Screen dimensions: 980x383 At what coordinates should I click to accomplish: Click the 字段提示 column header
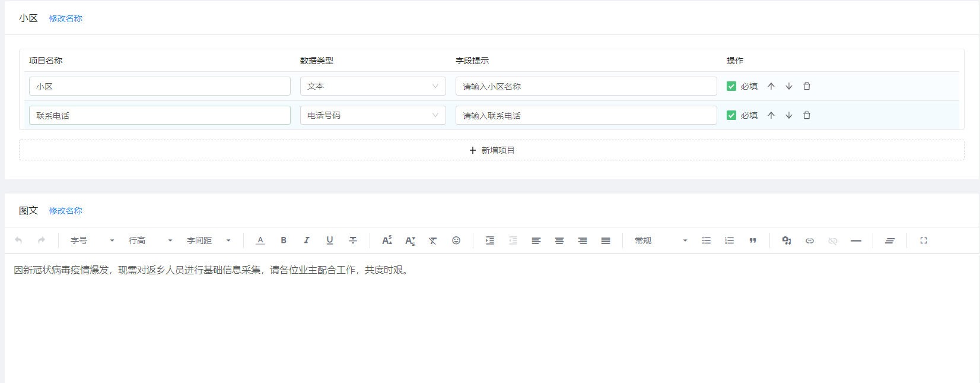point(472,61)
